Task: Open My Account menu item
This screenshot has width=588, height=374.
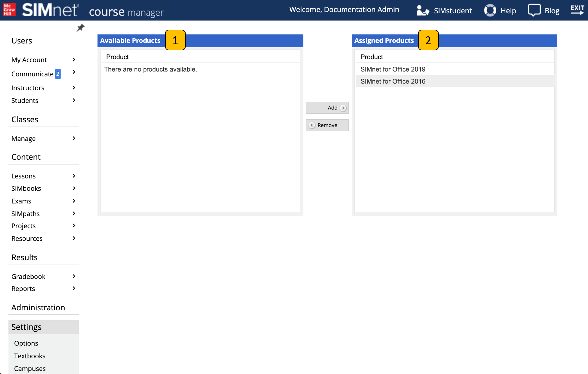Action: [29, 60]
